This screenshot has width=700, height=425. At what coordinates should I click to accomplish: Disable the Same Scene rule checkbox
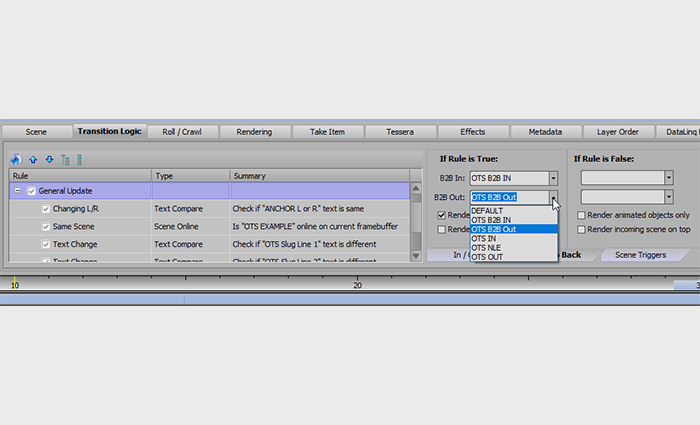tap(46, 226)
